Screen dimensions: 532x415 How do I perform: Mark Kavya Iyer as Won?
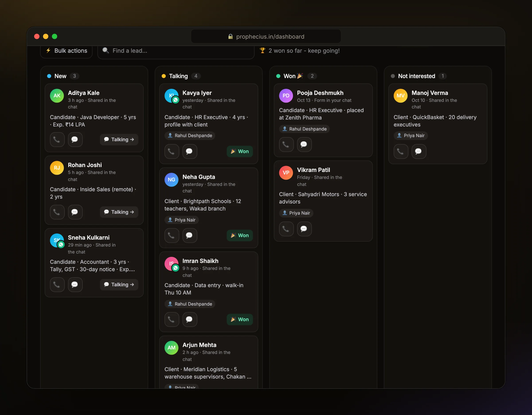[239, 151]
